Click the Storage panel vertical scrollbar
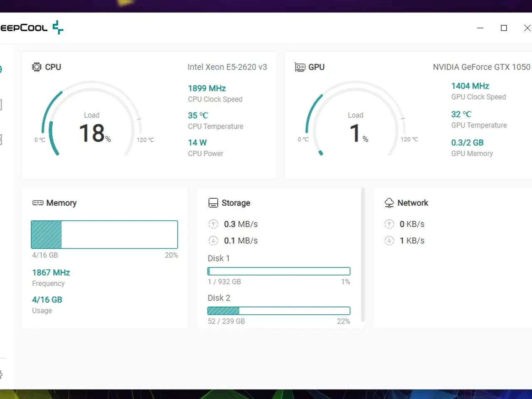 363,255
